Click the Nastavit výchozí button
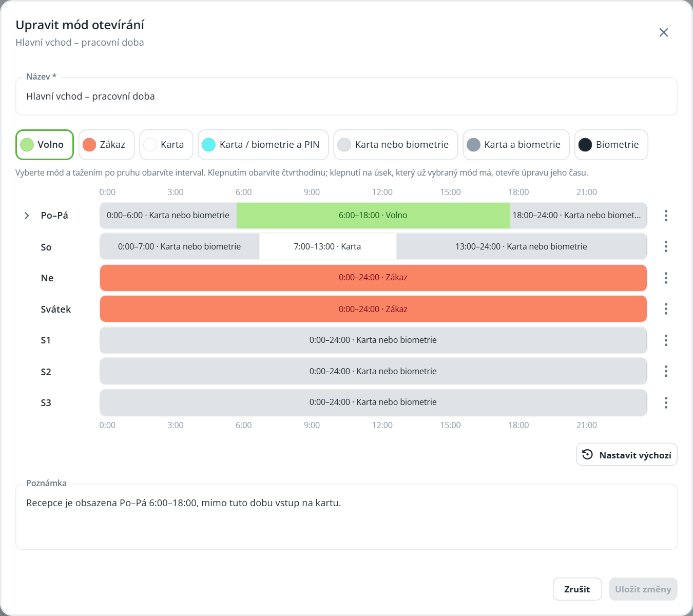 [627, 455]
